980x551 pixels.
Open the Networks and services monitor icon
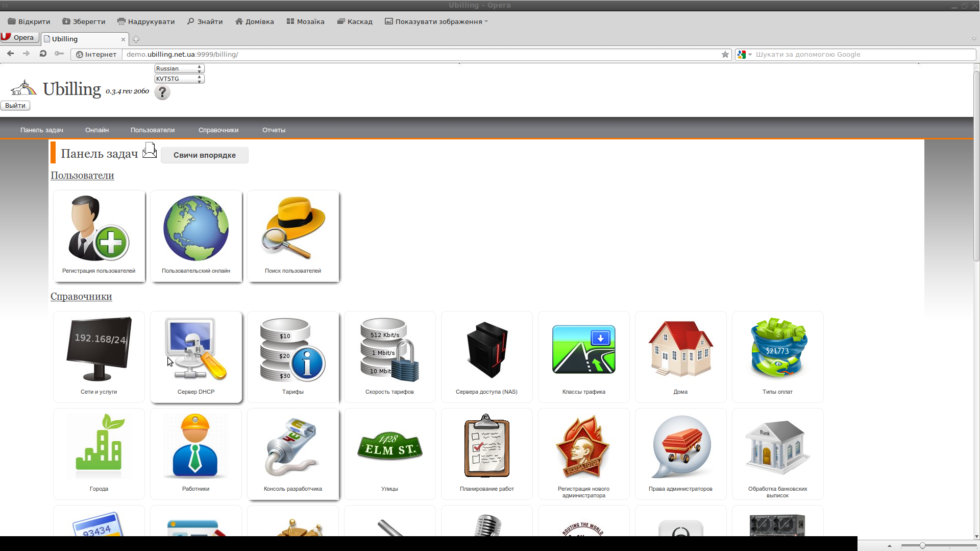(99, 349)
